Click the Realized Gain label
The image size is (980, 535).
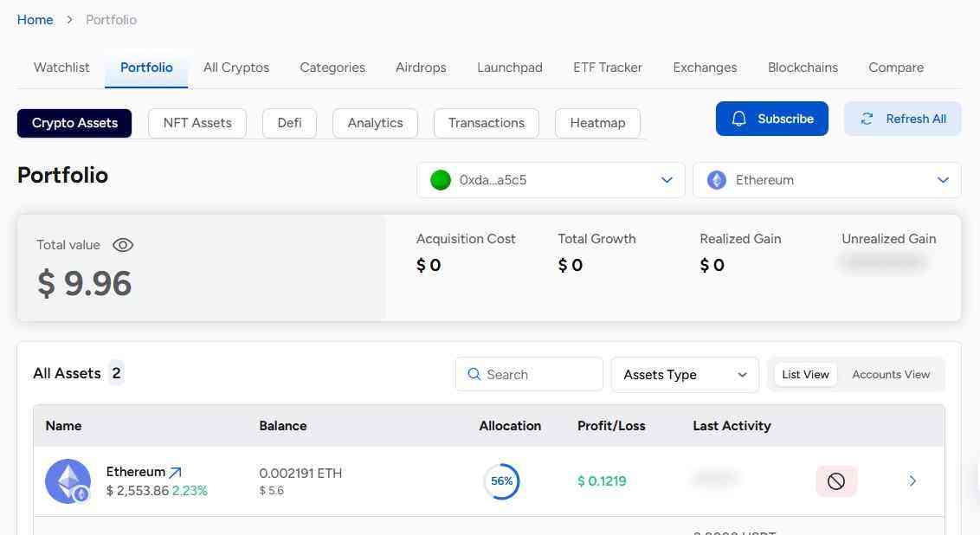(x=740, y=239)
